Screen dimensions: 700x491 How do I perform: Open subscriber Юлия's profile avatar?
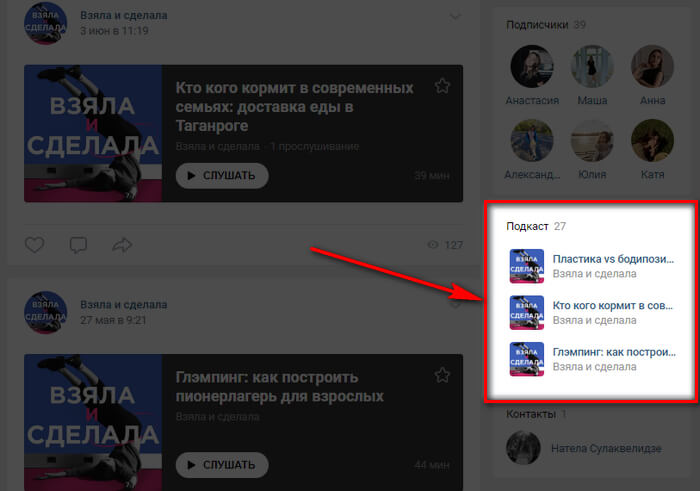(x=592, y=140)
